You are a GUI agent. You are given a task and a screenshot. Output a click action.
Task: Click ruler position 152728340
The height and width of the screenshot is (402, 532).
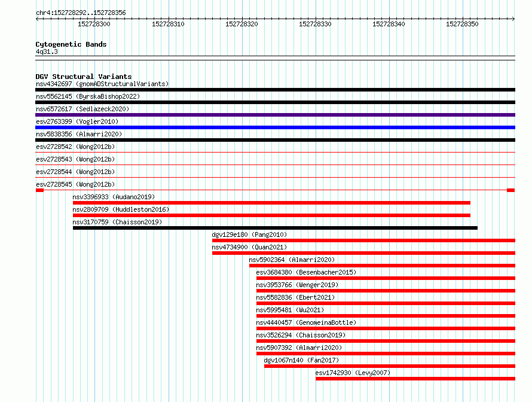389,24
